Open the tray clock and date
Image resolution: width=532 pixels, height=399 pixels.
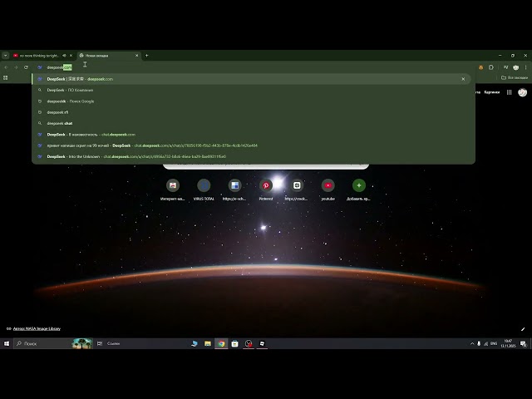508,343
